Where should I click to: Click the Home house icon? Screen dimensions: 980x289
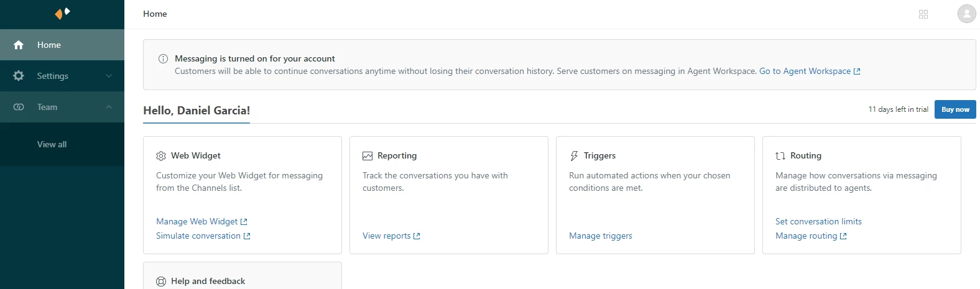tap(19, 45)
